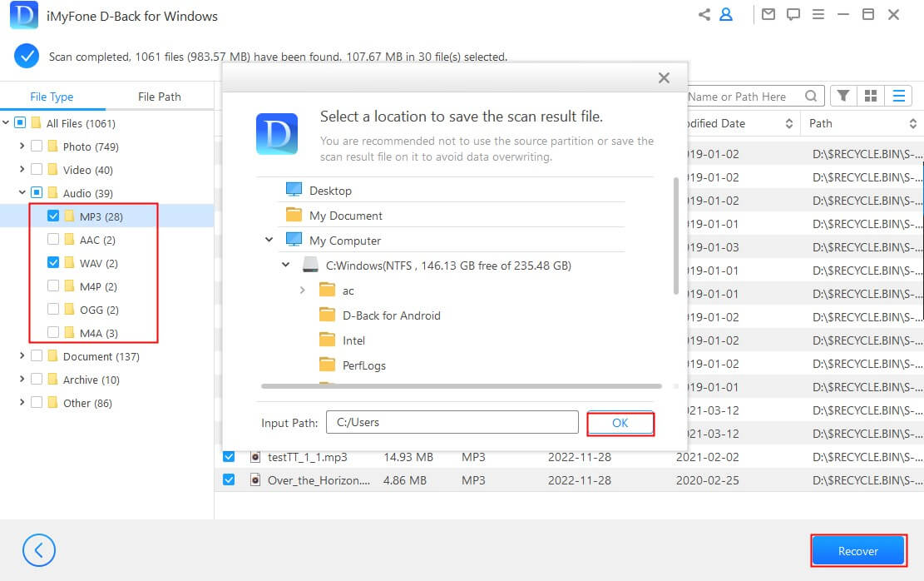Image resolution: width=924 pixels, height=581 pixels.
Task: Click the iMyFone D-Back app logo
Action: 24,15
